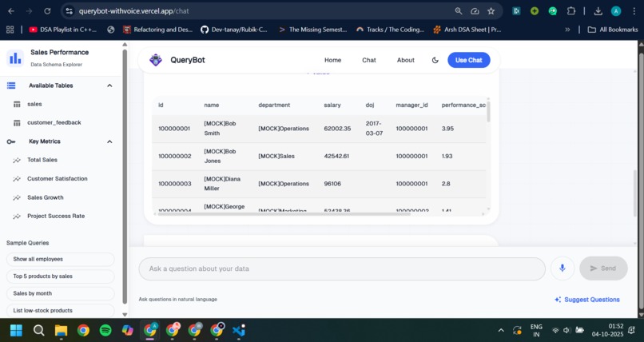Go back using the browser back arrow
Viewport: 644px width, 342px height.
coord(11,11)
